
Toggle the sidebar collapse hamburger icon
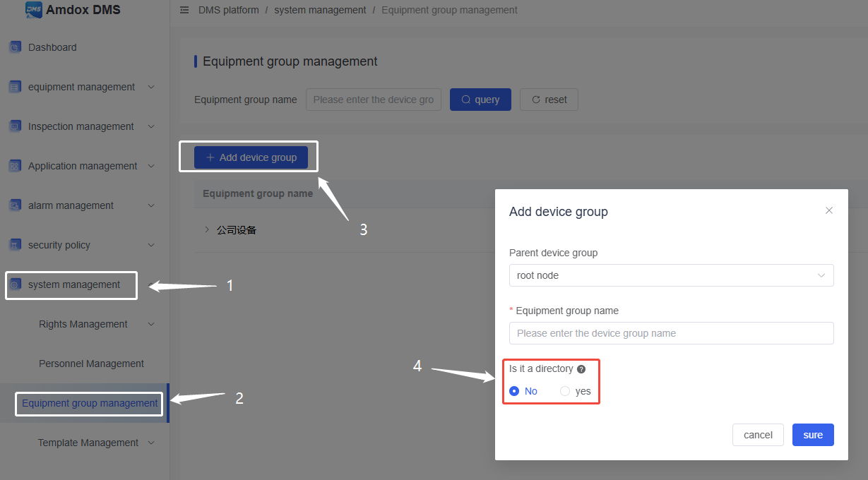pyautogui.click(x=184, y=11)
